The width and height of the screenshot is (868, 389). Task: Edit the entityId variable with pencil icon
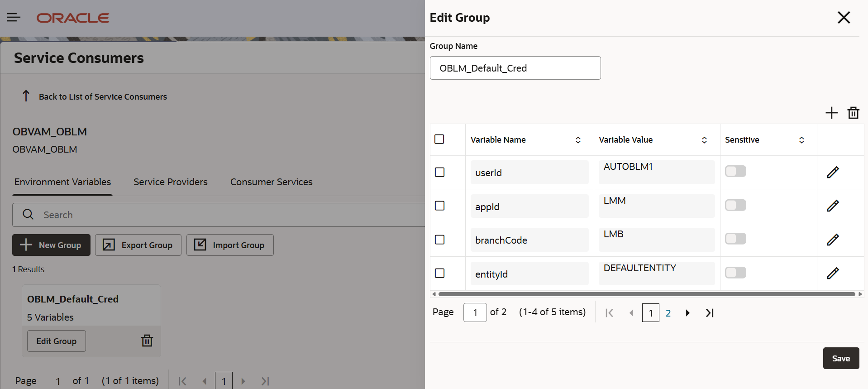(833, 273)
